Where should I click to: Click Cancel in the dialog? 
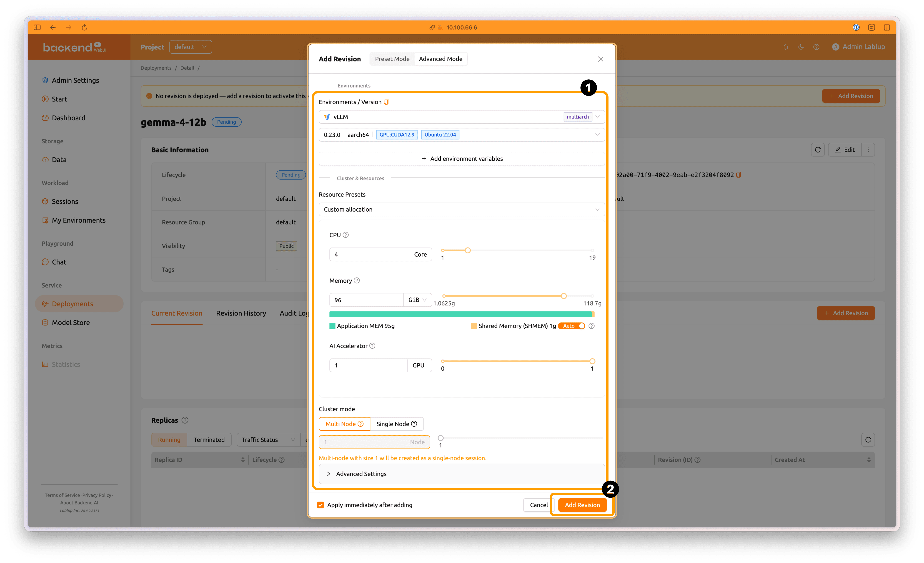click(538, 505)
